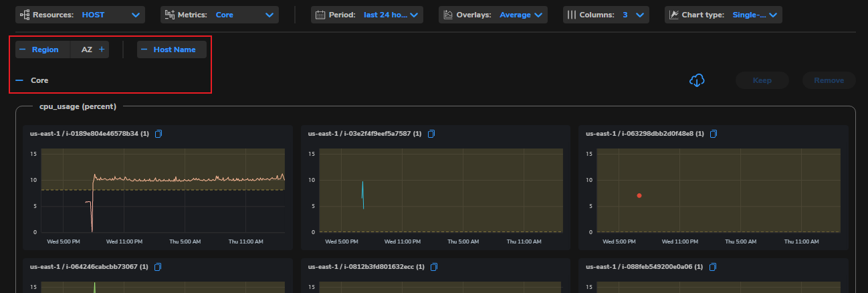The height and width of the screenshot is (293, 868).
Task: Open the Period last 24 hours dropdown
Action: point(366,15)
